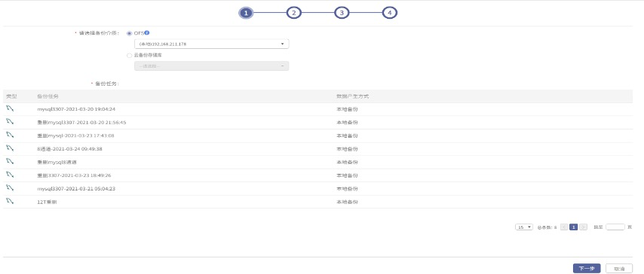This screenshot has width=644, height=274.
Task: Click MySQL icon in 重删mysql-2021-03-23 17:43:08 row
Action: 11,135
